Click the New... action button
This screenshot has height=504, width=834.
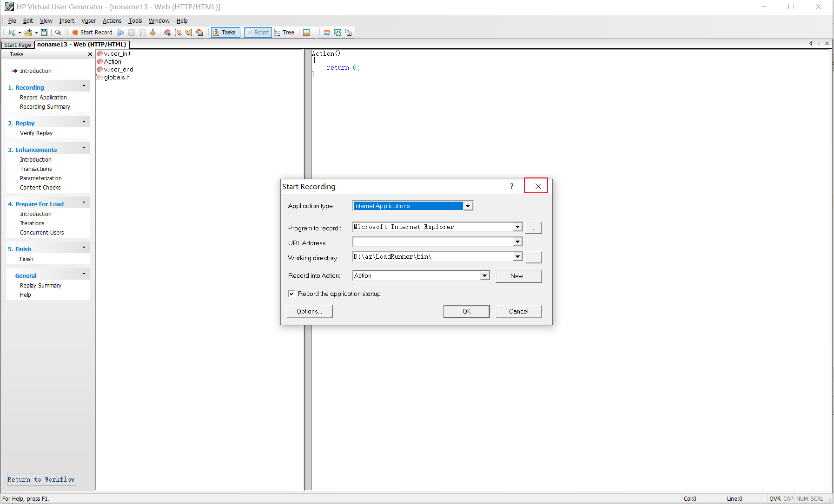(519, 276)
